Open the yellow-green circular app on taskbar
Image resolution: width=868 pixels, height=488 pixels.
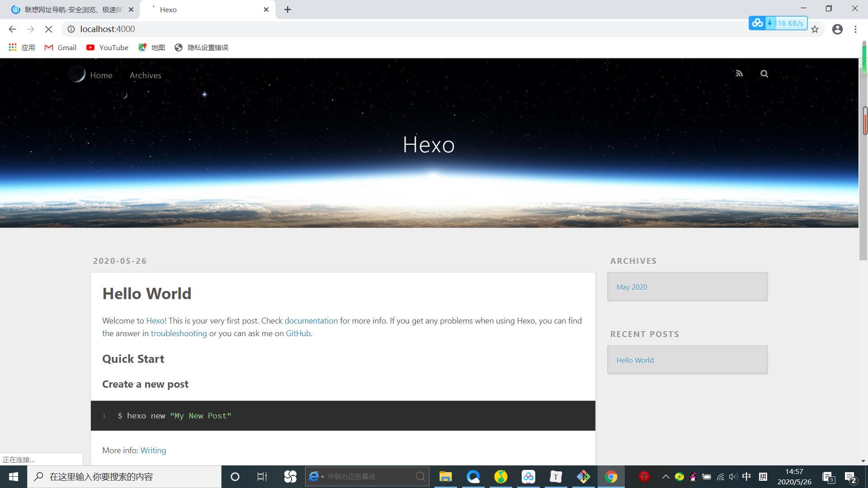[x=500, y=477]
